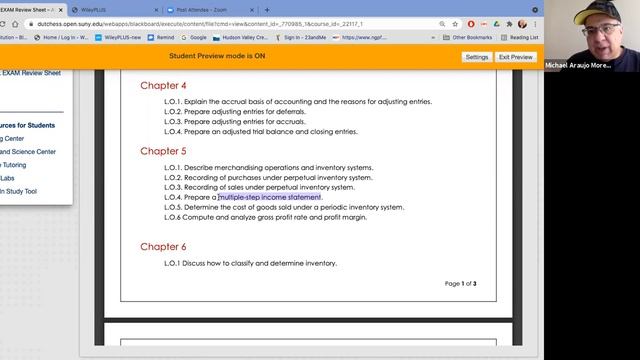Close the WileyPLUS tab

(x=156, y=10)
